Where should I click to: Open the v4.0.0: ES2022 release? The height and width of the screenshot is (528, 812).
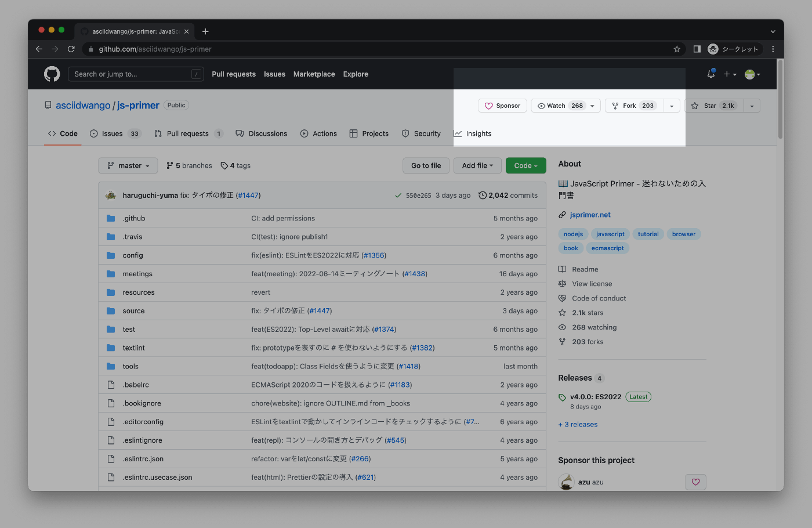(596, 397)
